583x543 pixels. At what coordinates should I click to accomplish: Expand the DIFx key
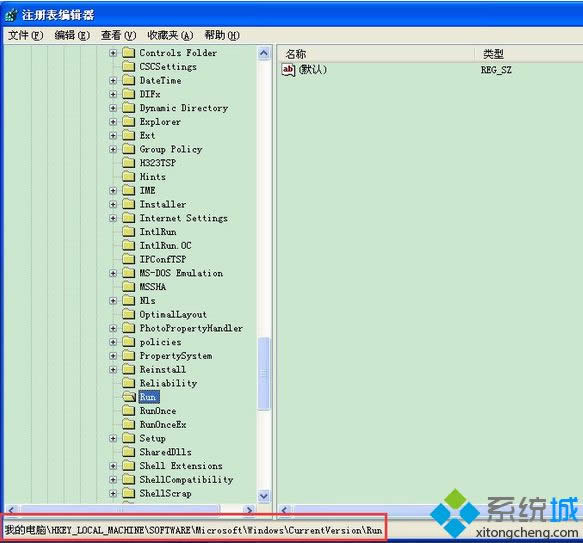click(x=113, y=94)
